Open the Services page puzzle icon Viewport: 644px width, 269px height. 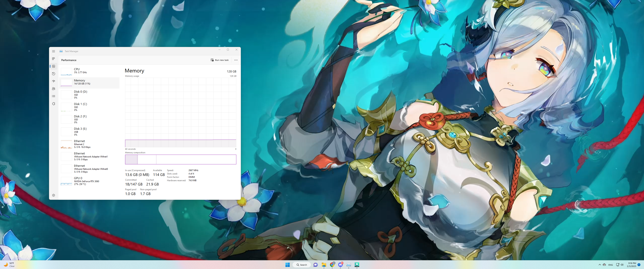pos(54,104)
